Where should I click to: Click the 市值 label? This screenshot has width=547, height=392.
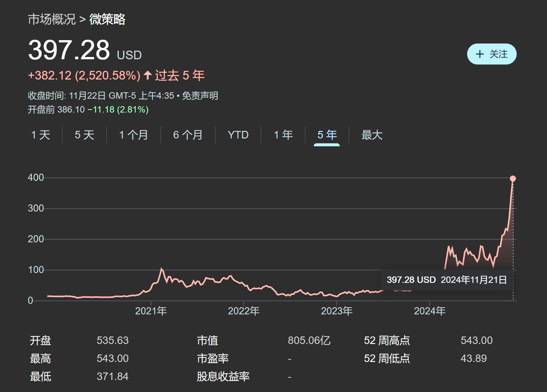(208, 340)
